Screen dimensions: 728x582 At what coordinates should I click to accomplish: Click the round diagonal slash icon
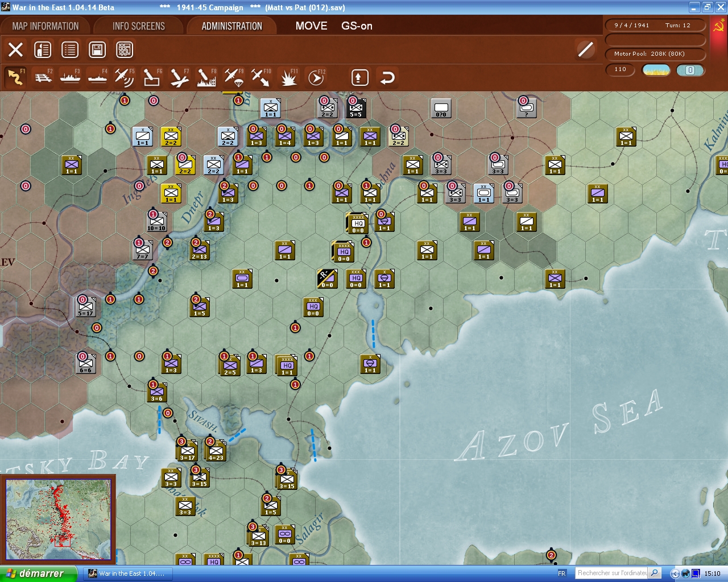coord(585,49)
